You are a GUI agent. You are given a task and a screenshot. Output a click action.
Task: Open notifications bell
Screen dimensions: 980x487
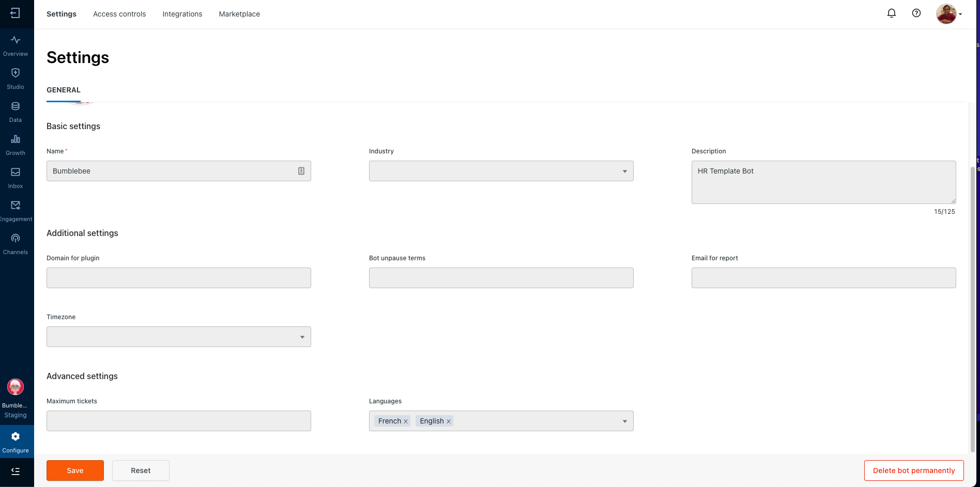click(x=892, y=13)
